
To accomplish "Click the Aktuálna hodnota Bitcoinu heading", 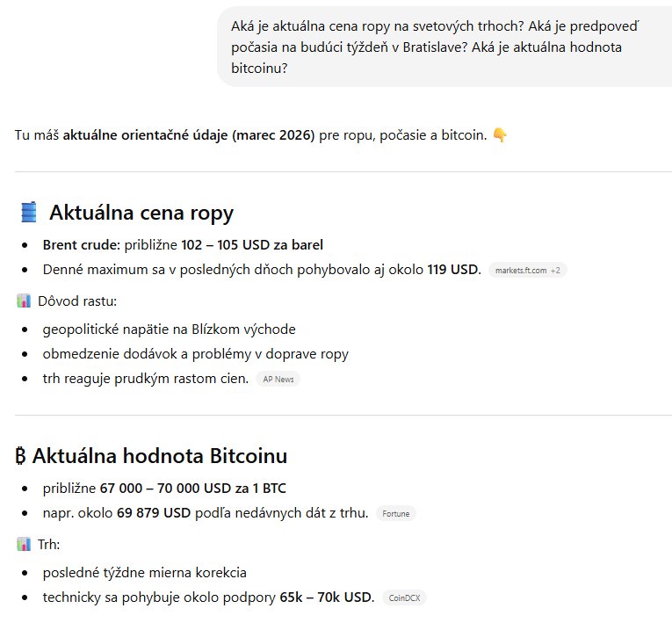I will coord(160,457).
